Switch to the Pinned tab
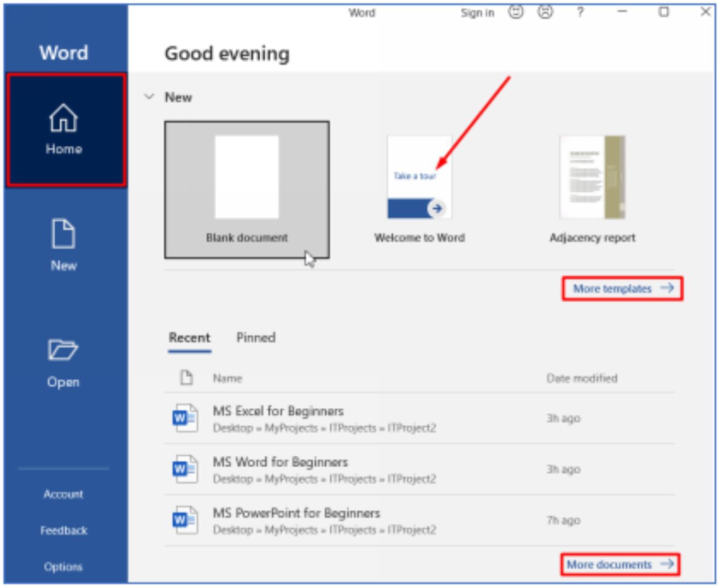 coord(256,338)
